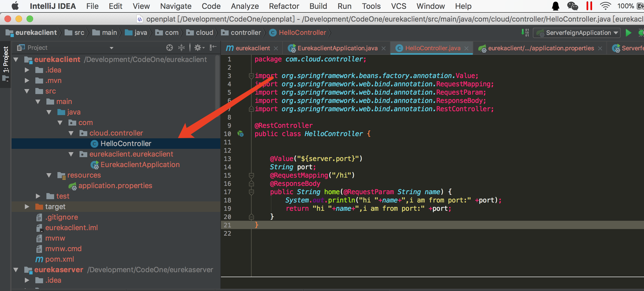
Task: Expand the test folder
Action: pos(38,196)
